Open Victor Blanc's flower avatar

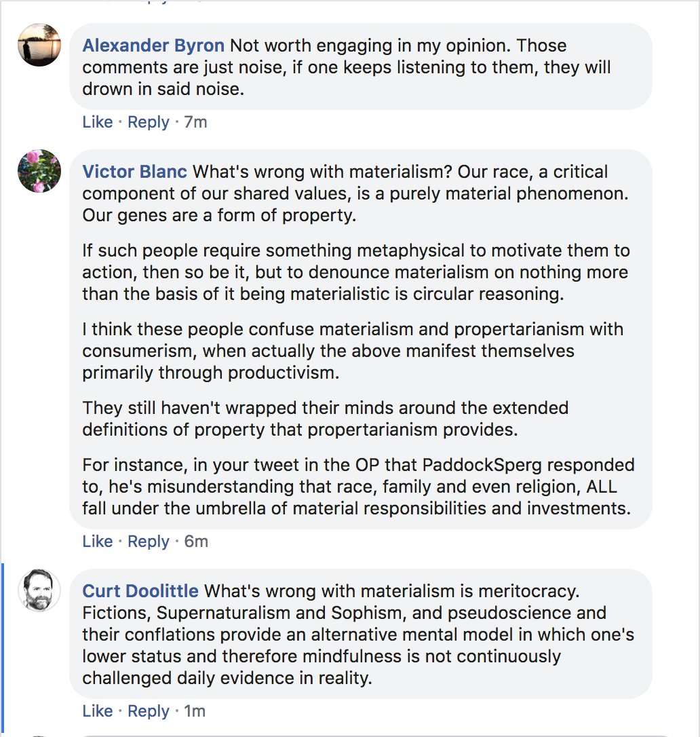39,171
